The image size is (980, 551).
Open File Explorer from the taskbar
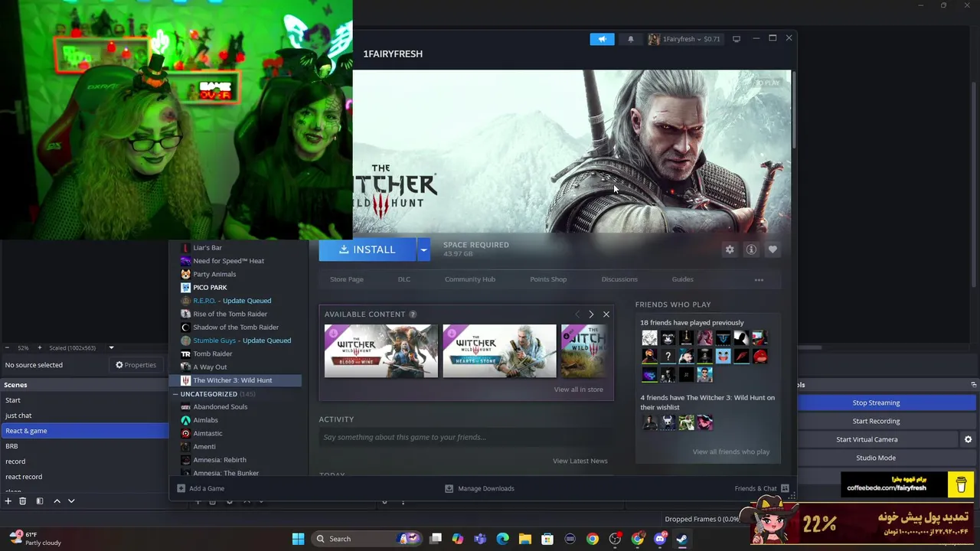coord(525,539)
